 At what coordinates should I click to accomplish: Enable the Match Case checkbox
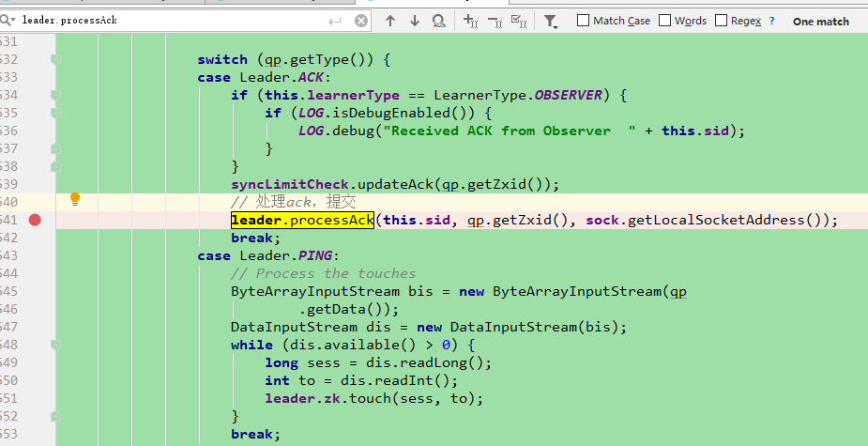pyautogui.click(x=583, y=21)
